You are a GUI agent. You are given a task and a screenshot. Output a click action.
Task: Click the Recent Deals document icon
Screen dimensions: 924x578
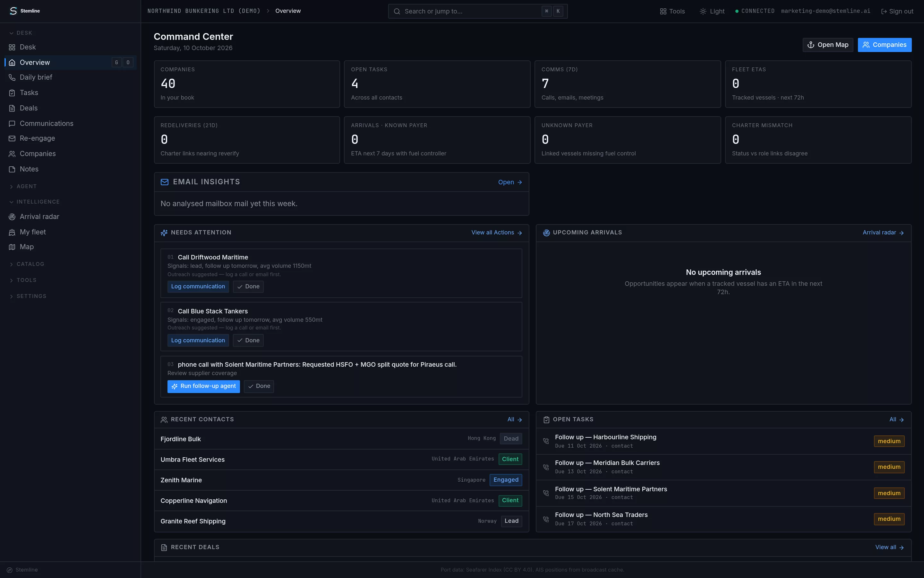coord(164,547)
